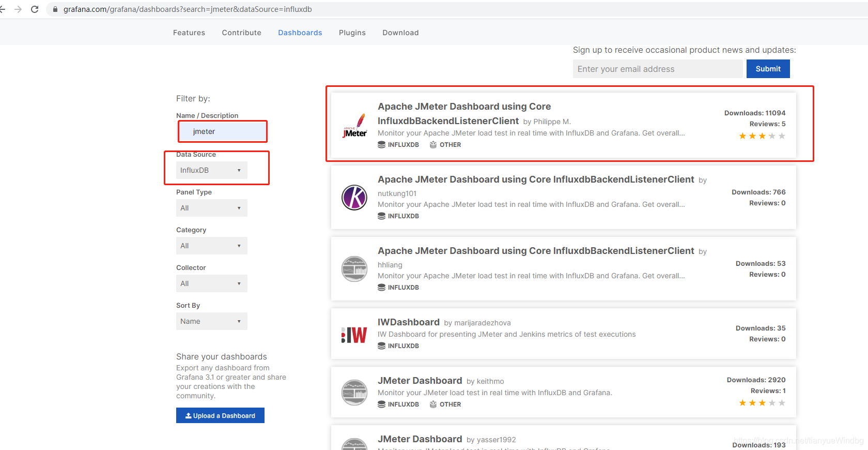This screenshot has width=868, height=450.
Task: Open Apache JMeter Dashboard by nutkung101
Action: click(536, 179)
